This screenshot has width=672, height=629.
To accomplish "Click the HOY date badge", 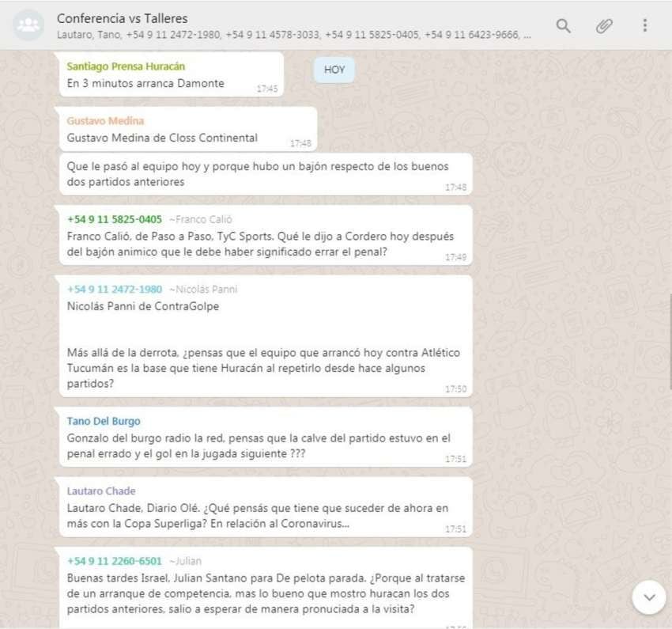I will [x=334, y=70].
